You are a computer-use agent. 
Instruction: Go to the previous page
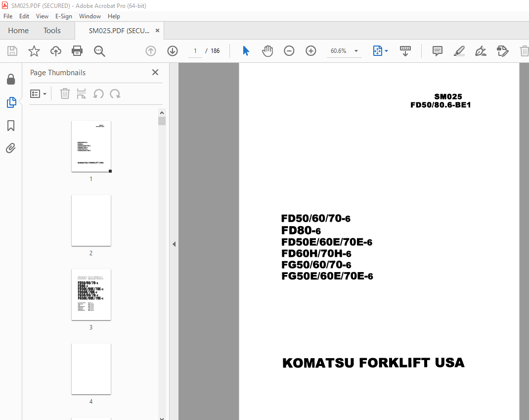pos(151,51)
